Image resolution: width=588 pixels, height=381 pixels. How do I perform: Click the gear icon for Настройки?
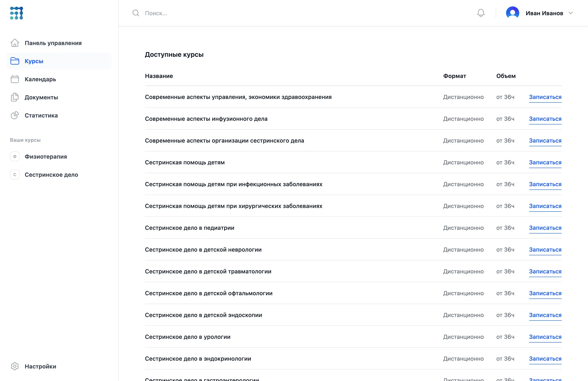coord(15,366)
